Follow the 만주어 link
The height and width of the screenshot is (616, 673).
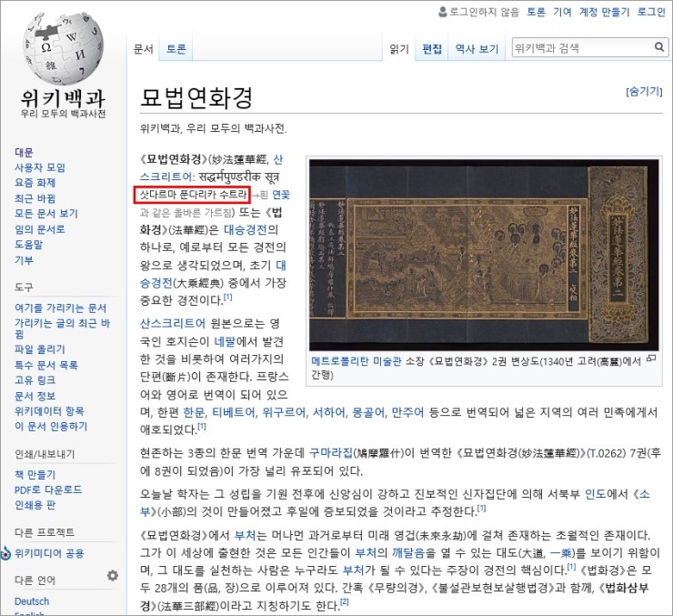click(x=407, y=412)
